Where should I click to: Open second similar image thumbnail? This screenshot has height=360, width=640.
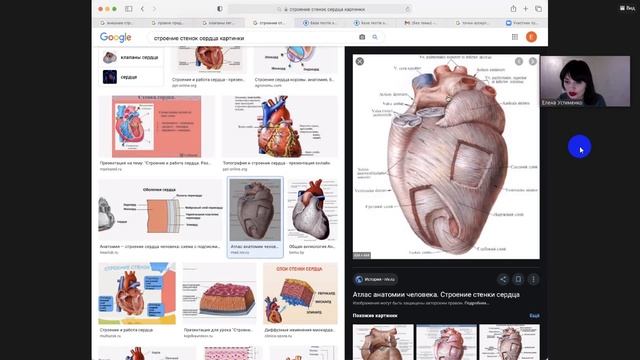[x=446, y=342]
